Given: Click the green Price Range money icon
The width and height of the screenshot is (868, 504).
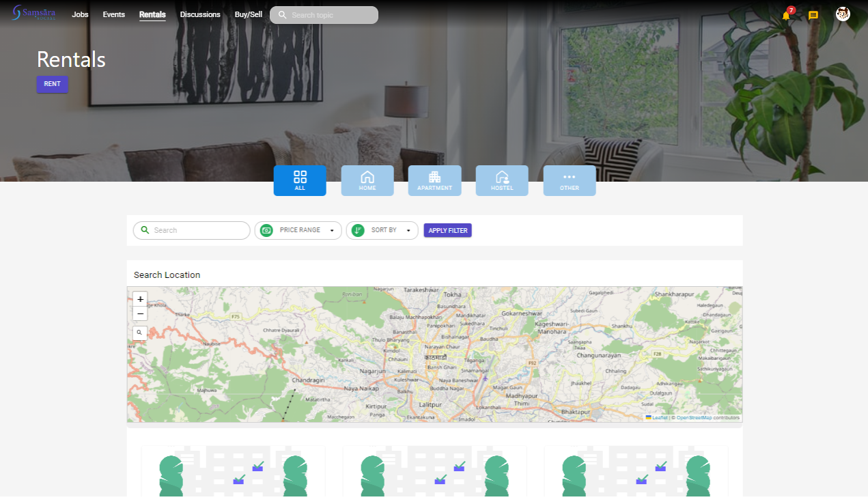Looking at the screenshot, I should (266, 230).
